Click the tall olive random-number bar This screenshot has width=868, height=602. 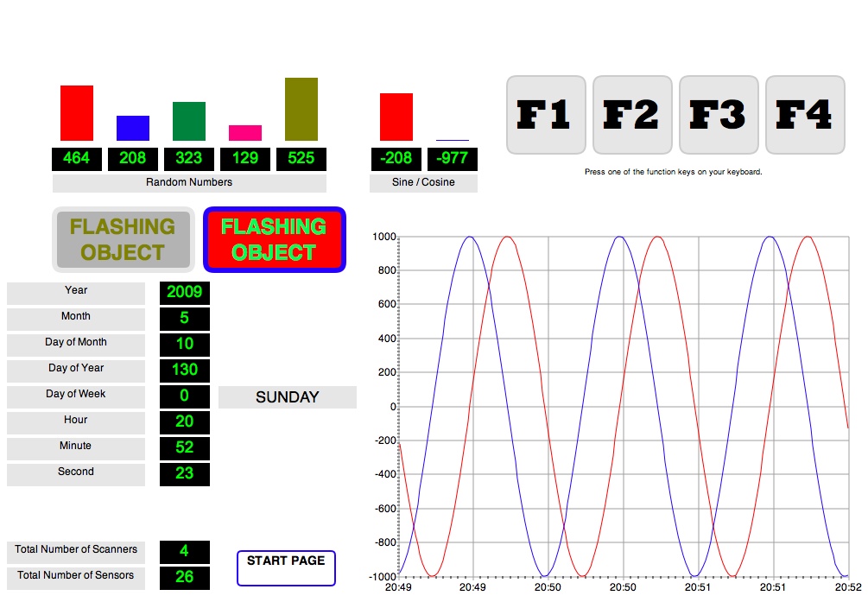[301, 109]
